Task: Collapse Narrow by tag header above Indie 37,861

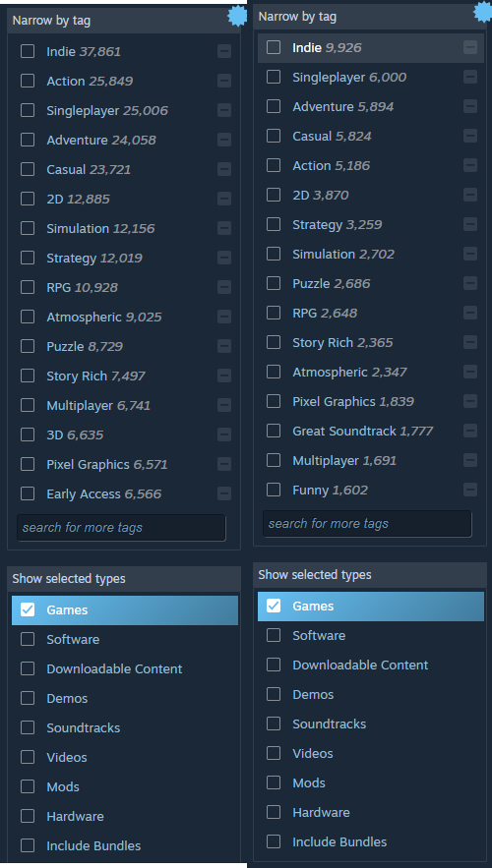Action: tap(124, 21)
